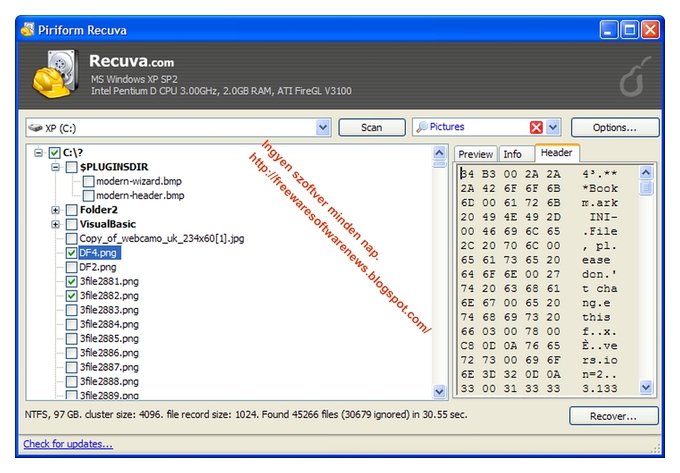Select the 3file2887.png file name
The width and height of the screenshot is (680, 473).
109,367
